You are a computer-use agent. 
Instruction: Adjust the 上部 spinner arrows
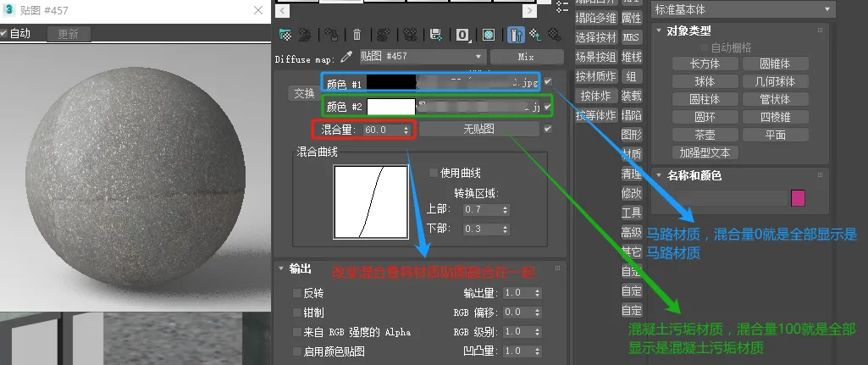pyautogui.click(x=505, y=210)
